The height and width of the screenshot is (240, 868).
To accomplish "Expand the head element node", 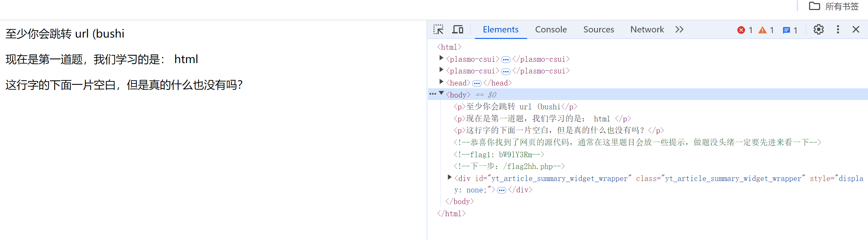I will point(441,82).
